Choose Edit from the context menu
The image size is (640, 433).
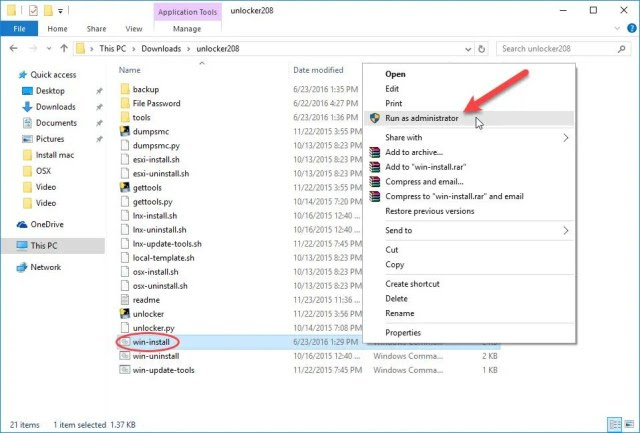(x=392, y=89)
